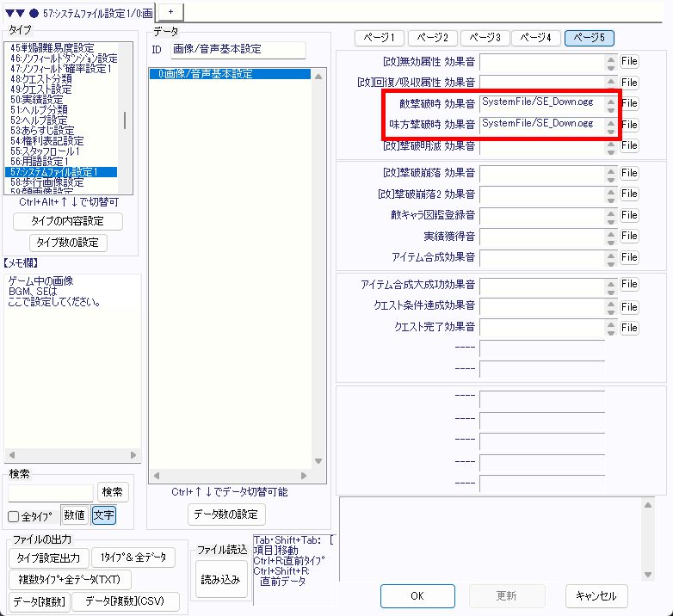Click the type list vertical scrollbar
This screenshot has height=616, width=673.
pos(126,120)
